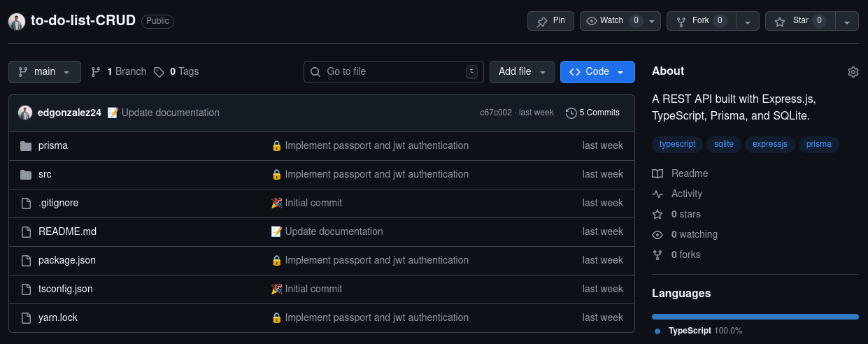Open the Add file dropdown

click(x=522, y=72)
